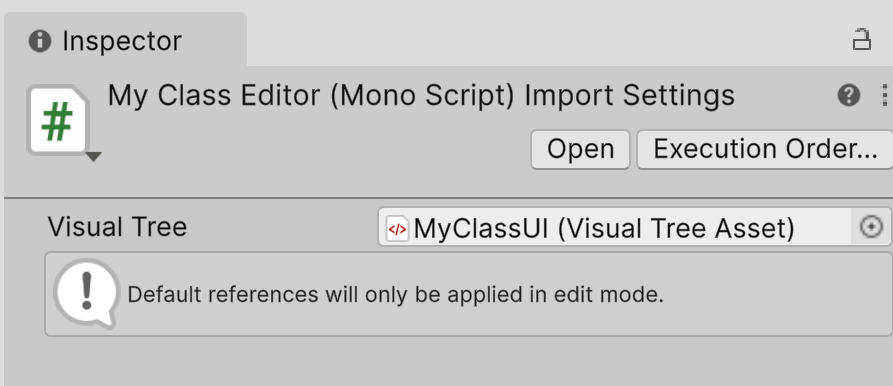Open the object picker circle for Visual Tree
This screenshot has width=893, height=386.
click(x=871, y=227)
